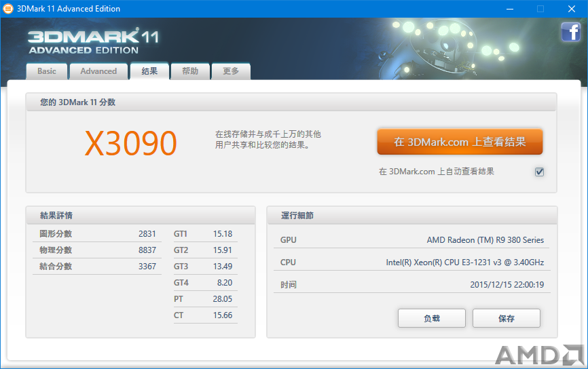Switch to the Advanced tab
The image size is (588, 369).
click(x=98, y=71)
